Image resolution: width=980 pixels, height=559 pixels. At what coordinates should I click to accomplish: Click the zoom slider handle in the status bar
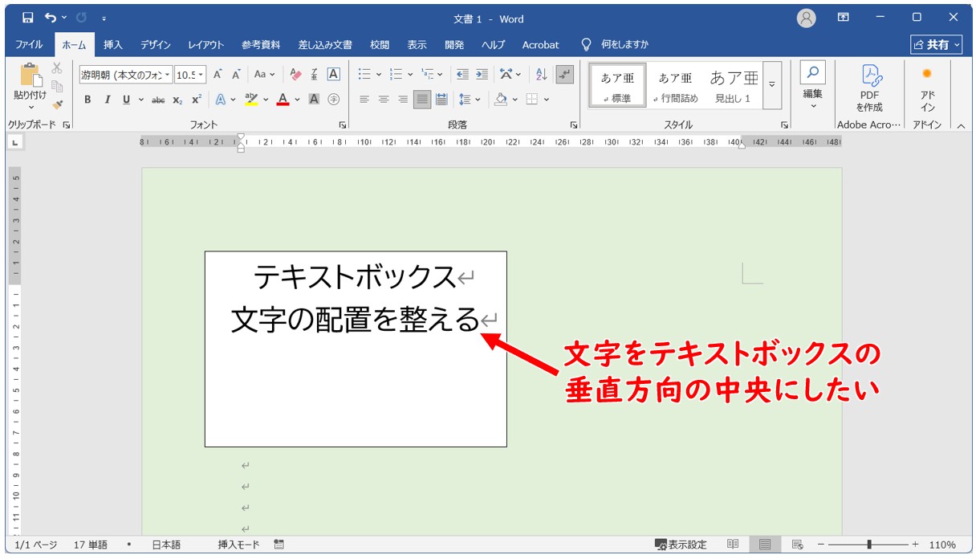coord(869,545)
